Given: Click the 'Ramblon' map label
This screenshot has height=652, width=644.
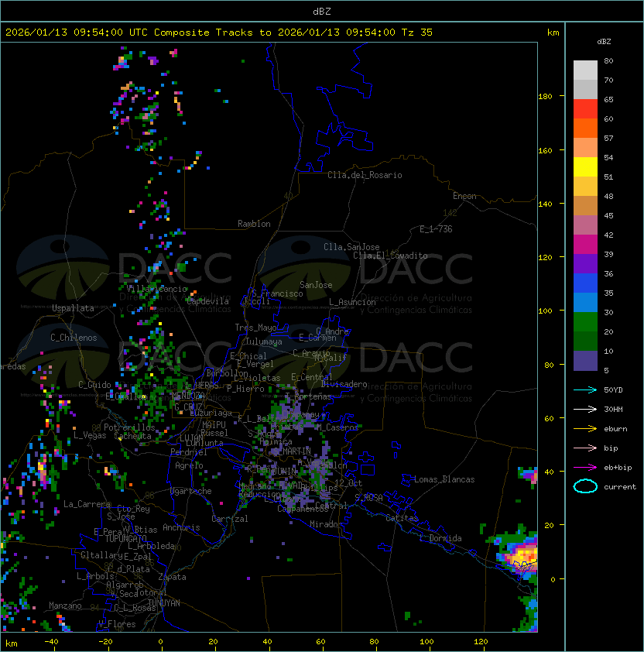Looking at the screenshot, I should [254, 224].
